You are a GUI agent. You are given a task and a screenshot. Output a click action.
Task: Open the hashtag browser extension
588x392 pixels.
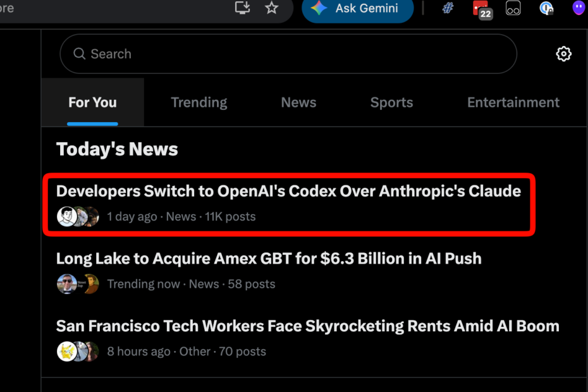coord(448,8)
